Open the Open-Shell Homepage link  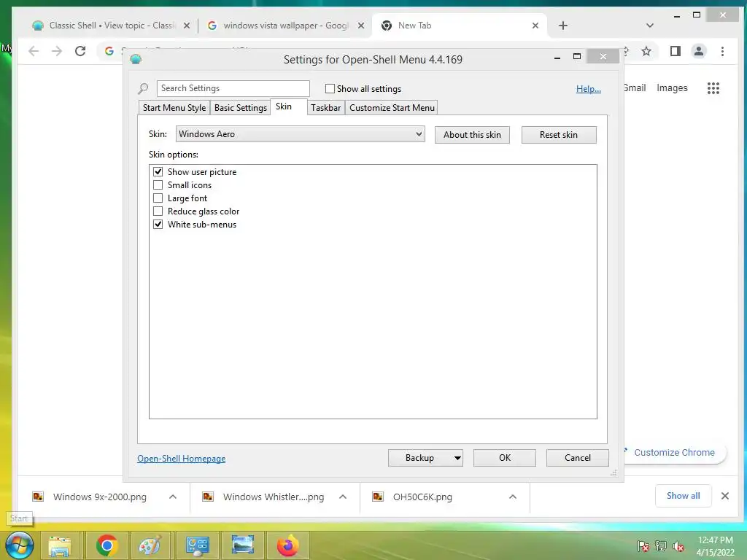pyautogui.click(x=182, y=459)
